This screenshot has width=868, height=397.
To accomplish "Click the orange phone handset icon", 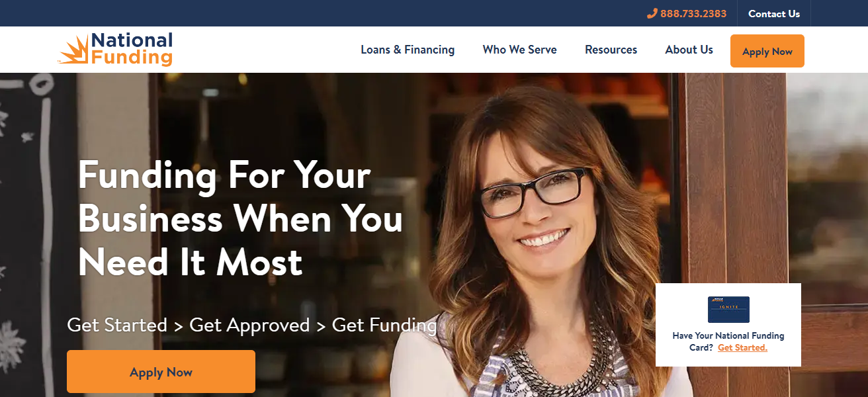I will [652, 13].
